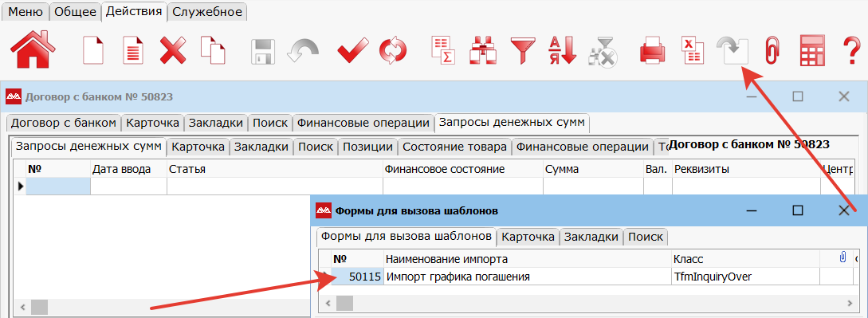Minimize the Договор с банком window
Viewport: 868px width, 318px height.
click(x=751, y=96)
